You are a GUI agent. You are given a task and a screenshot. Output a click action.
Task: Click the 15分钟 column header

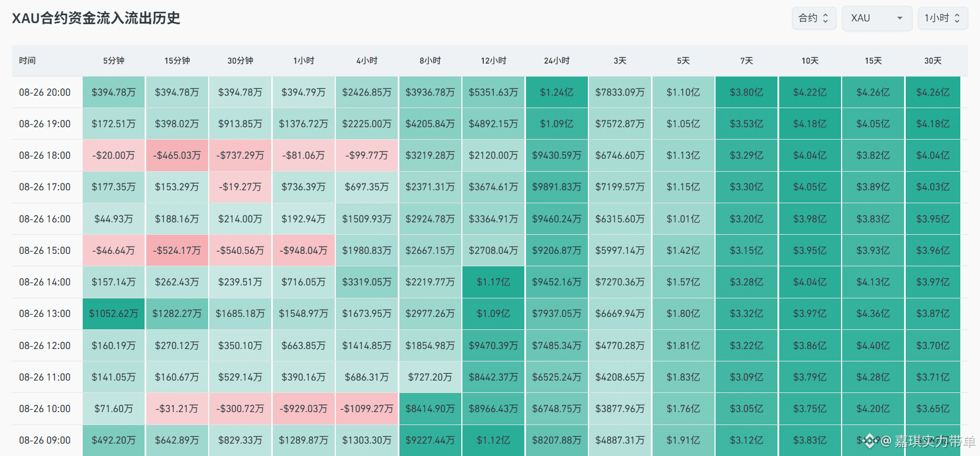click(177, 61)
